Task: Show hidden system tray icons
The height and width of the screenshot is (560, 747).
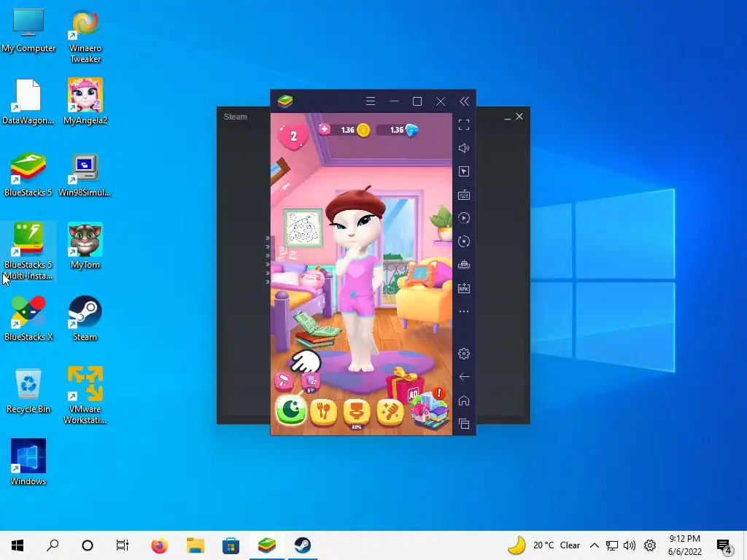Action: click(594, 545)
